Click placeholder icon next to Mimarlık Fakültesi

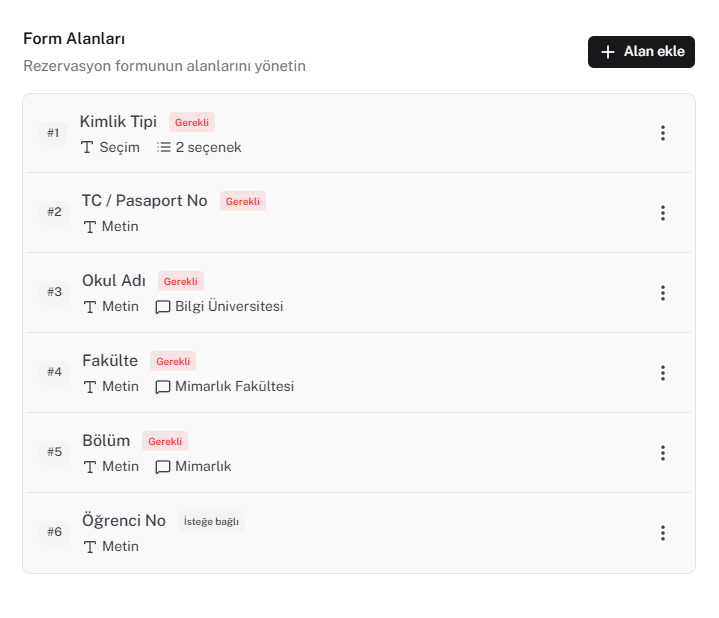point(163,387)
